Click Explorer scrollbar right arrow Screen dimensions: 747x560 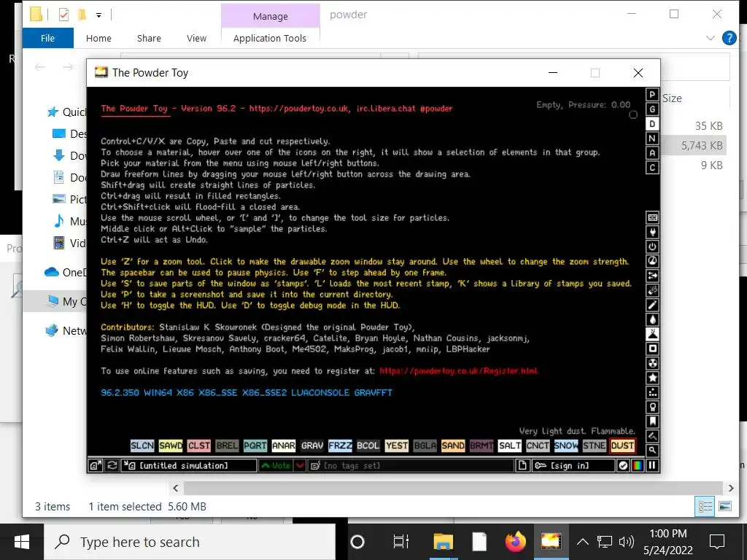click(x=731, y=488)
